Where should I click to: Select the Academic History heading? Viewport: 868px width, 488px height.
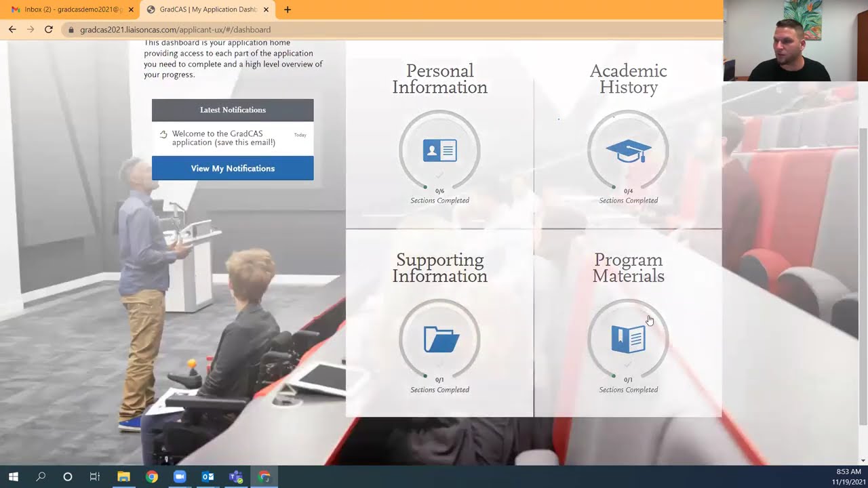tap(628, 79)
